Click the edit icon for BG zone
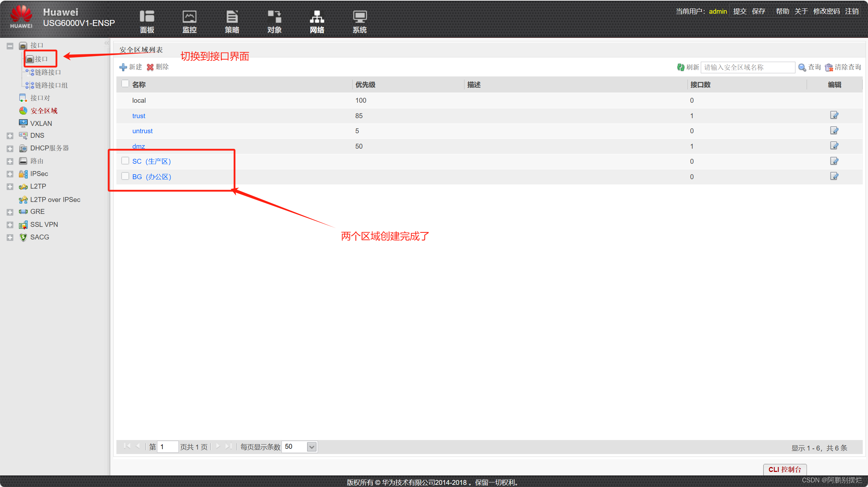Screen dimensions: 868x487 pos(834,176)
